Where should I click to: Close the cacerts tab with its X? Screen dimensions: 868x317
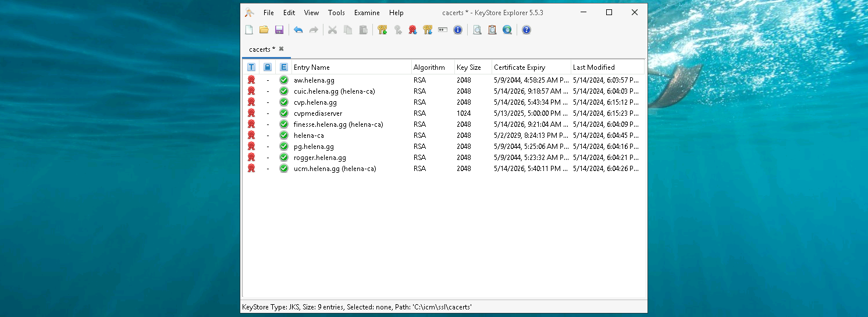click(281, 49)
